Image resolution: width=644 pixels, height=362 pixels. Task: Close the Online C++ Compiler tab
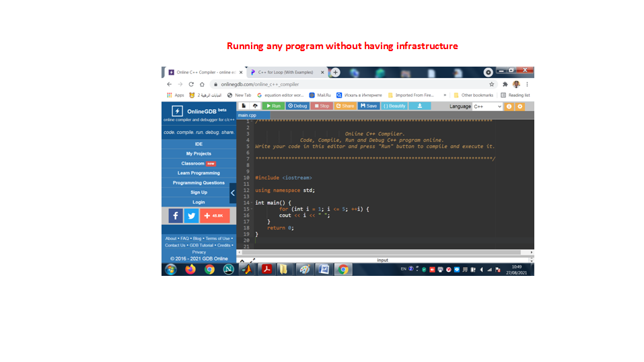click(241, 72)
